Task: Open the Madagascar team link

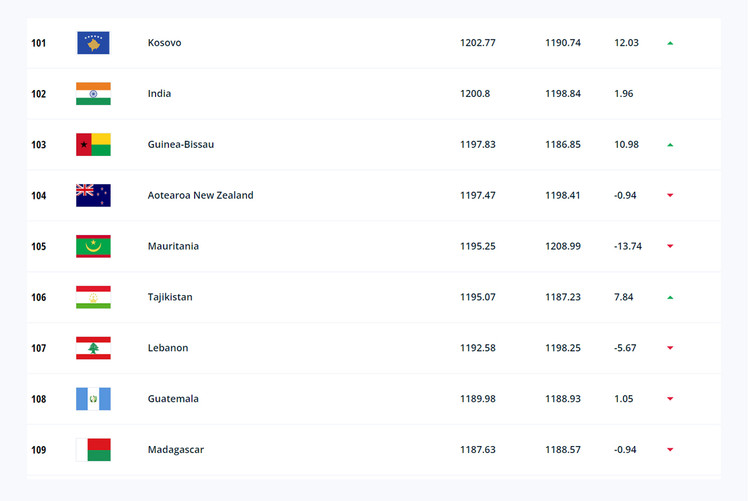Action: [176, 450]
